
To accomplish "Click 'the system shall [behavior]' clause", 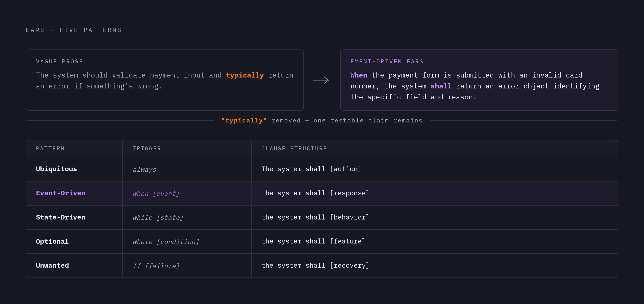I will pyautogui.click(x=315, y=217).
